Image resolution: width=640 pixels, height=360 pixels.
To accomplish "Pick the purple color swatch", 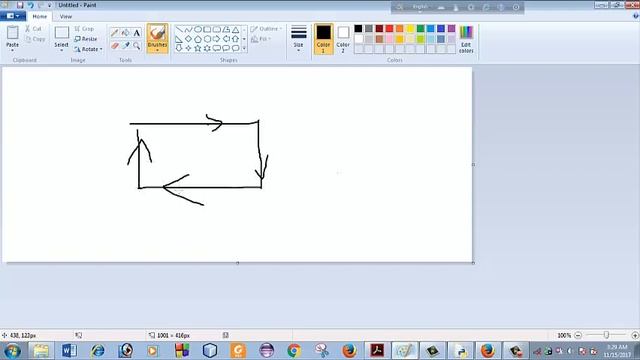I will click(451, 29).
